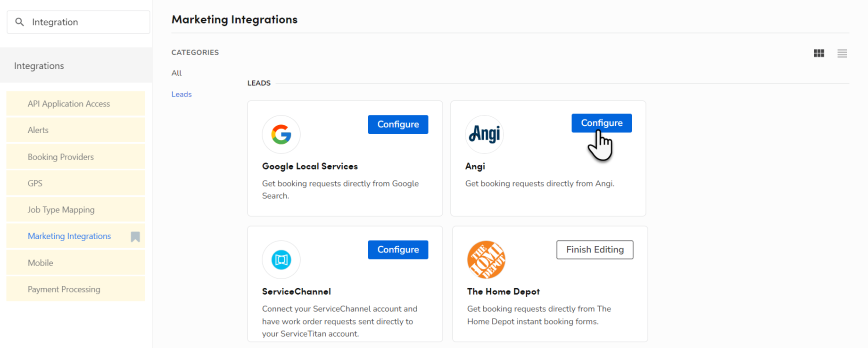Screen dimensions: 868x348
Task: Configure the Angi integration
Action: click(x=601, y=123)
